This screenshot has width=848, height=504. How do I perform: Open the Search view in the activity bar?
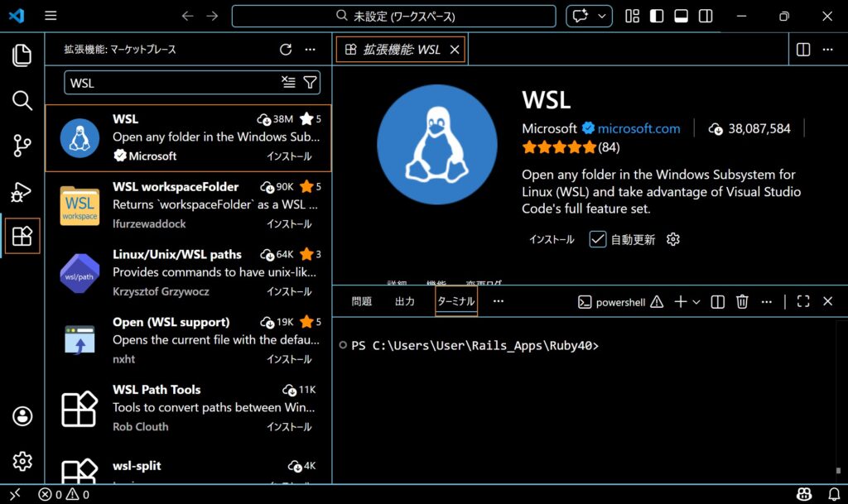(x=22, y=101)
